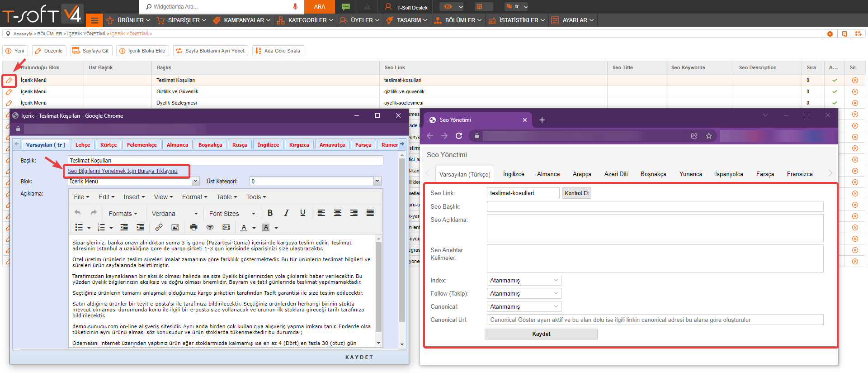
Task: Open the Index dropdown in Seo Yönetimi
Action: (524, 280)
